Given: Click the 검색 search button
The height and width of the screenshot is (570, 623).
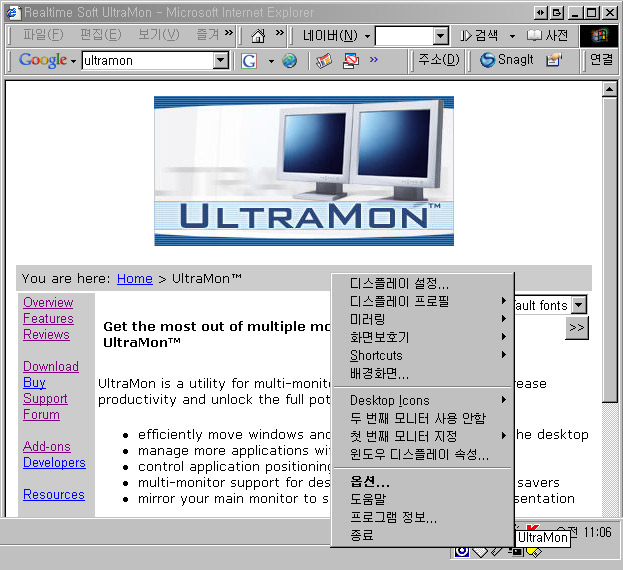Looking at the screenshot, I should tap(479, 36).
